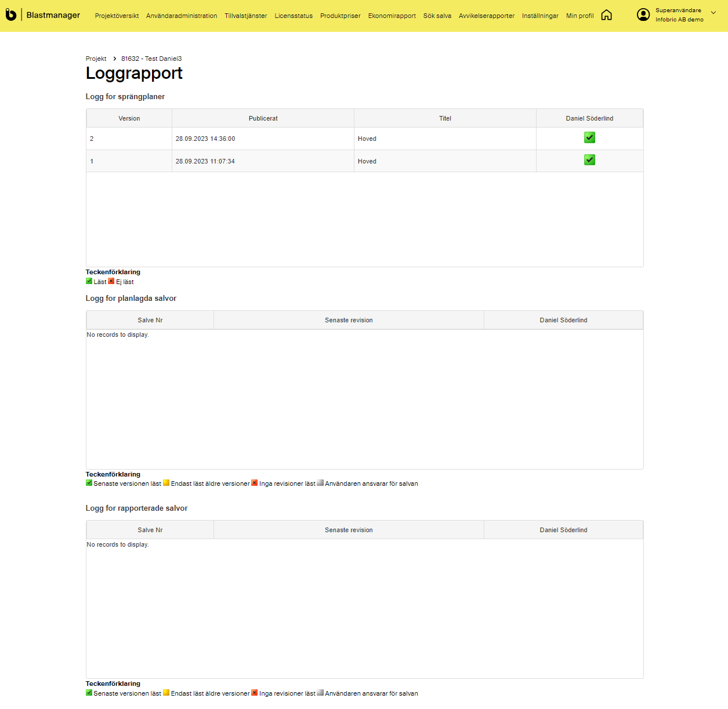Click the Titel column header
This screenshot has height=709, width=728.
pos(445,118)
